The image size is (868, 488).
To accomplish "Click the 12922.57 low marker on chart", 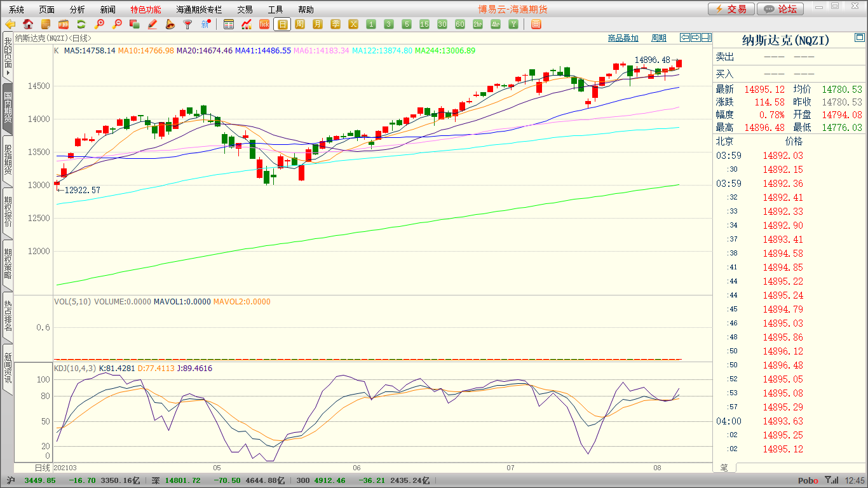I will point(82,190).
